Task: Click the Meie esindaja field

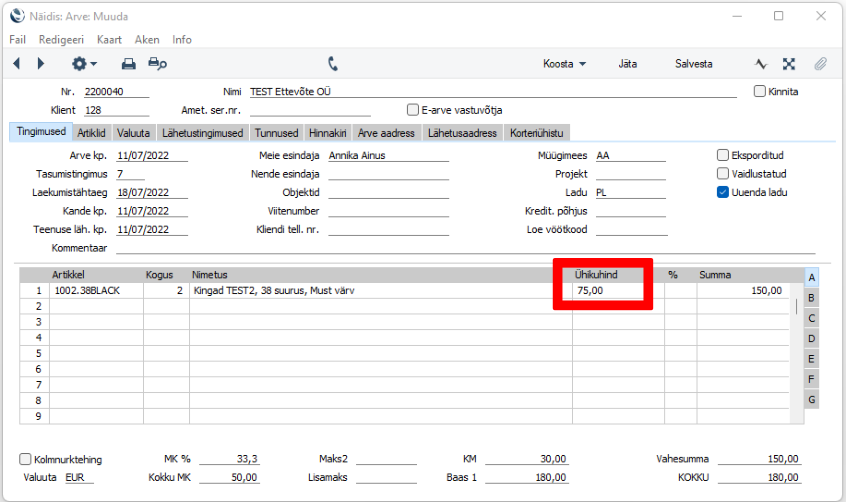Action: pyautogui.click(x=388, y=155)
